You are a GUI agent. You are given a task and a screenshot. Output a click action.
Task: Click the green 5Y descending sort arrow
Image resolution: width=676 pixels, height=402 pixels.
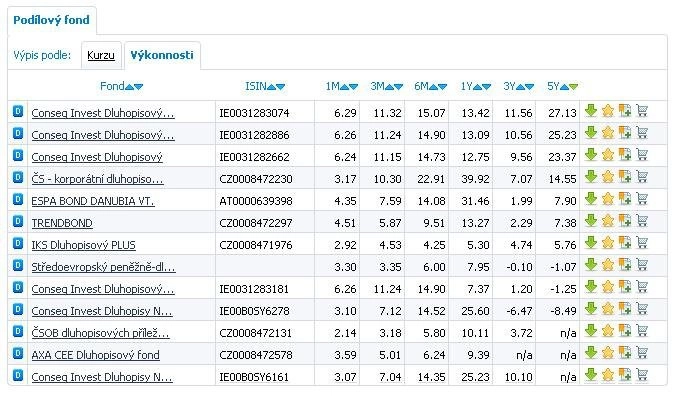point(573,87)
